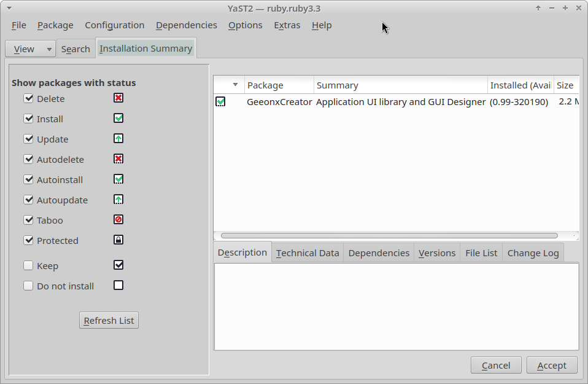Select the GeeonxCreator package row

pos(368,102)
